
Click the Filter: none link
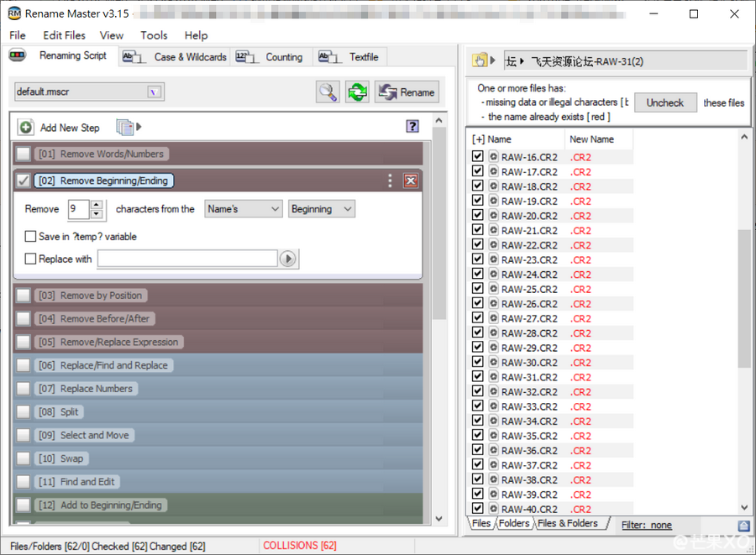(x=647, y=525)
